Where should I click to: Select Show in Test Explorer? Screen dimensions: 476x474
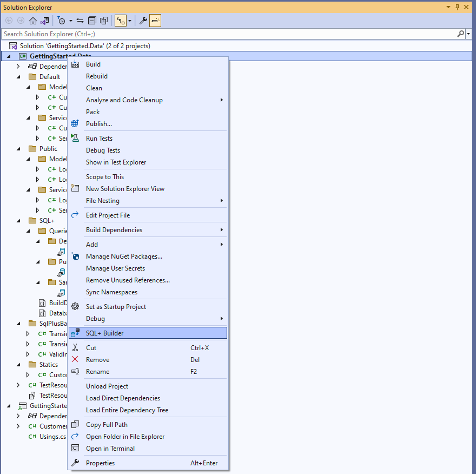click(148, 162)
